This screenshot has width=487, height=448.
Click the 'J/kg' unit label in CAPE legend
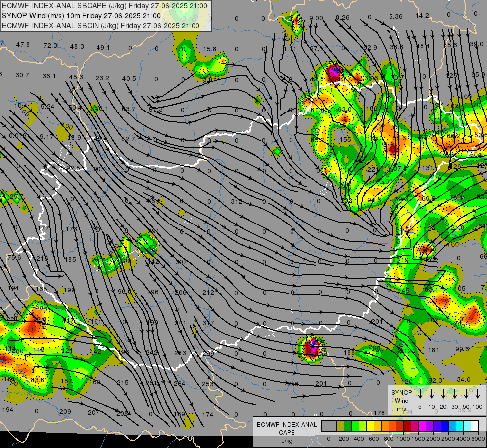pos(287,441)
